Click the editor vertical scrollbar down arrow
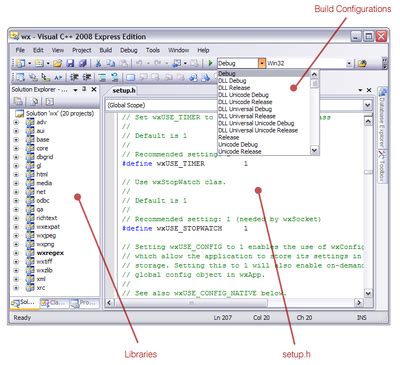The width and height of the screenshot is (400, 365). click(x=368, y=293)
